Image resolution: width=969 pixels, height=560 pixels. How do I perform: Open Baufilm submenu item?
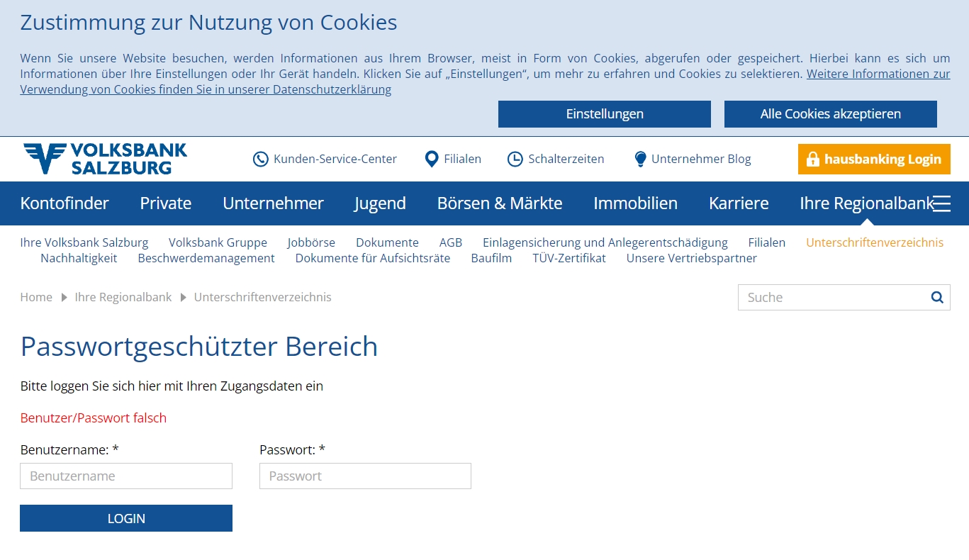[x=491, y=258]
